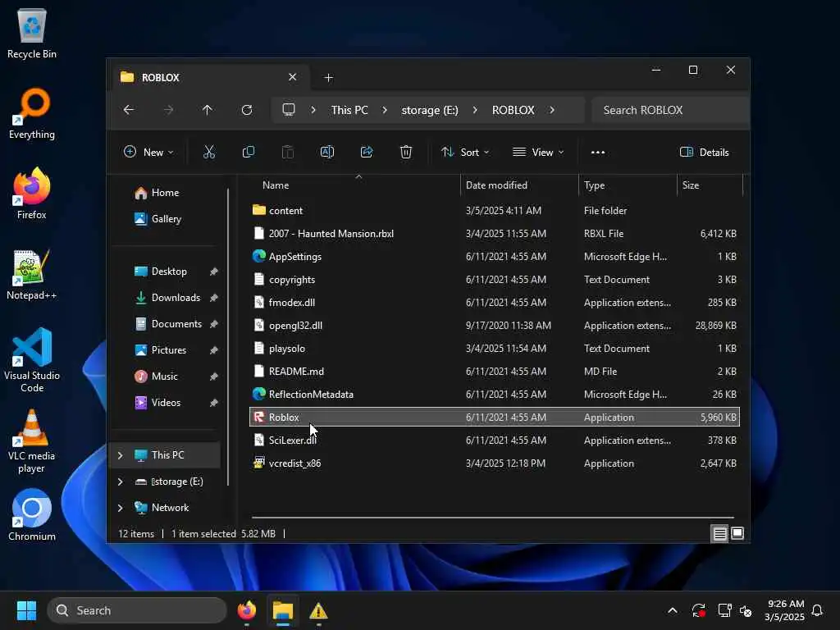Select the ROBLOX window tab
The width and height of the screenshot is (840, 630).
[209, 78]
